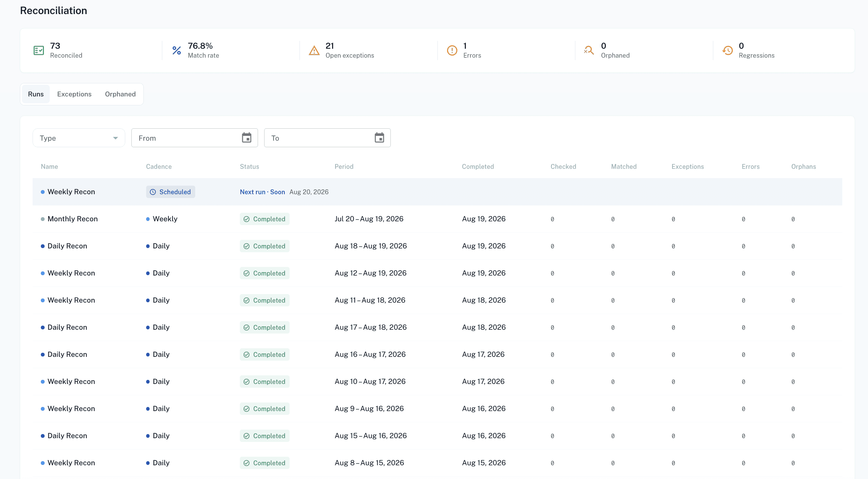Click the Orphaned search icon
This screenshot has width=868, height=479.
(589, 50)
